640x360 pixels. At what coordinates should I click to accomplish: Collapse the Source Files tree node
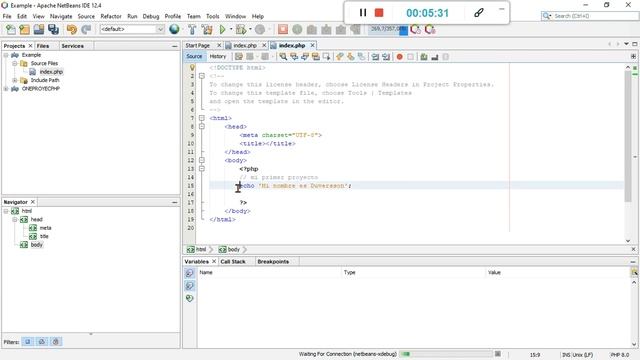[x=15, y=63]
